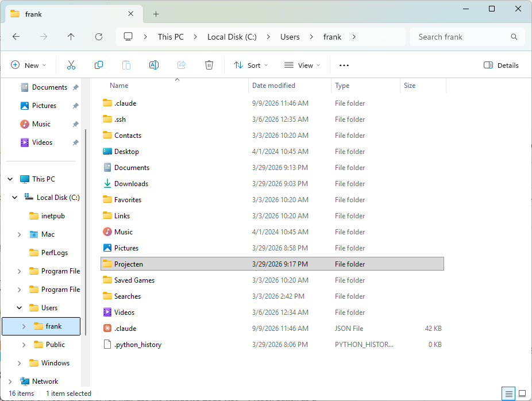
Task: Open the Sort dropdown menu
Action: click(x=250, y=65)
